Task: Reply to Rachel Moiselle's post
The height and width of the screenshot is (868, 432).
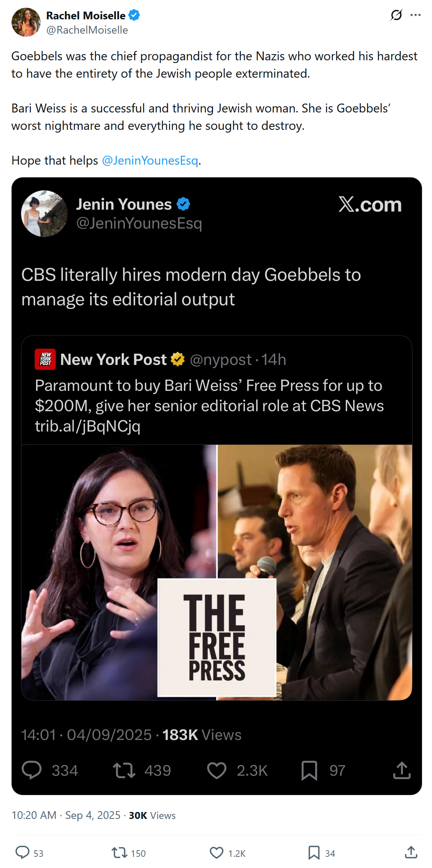Action: coord(22,852)
